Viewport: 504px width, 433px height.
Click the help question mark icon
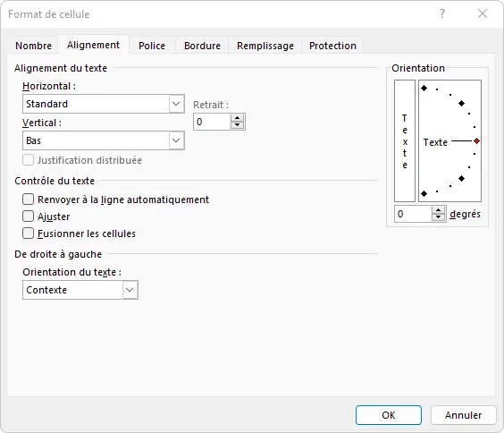coord(442,13)
